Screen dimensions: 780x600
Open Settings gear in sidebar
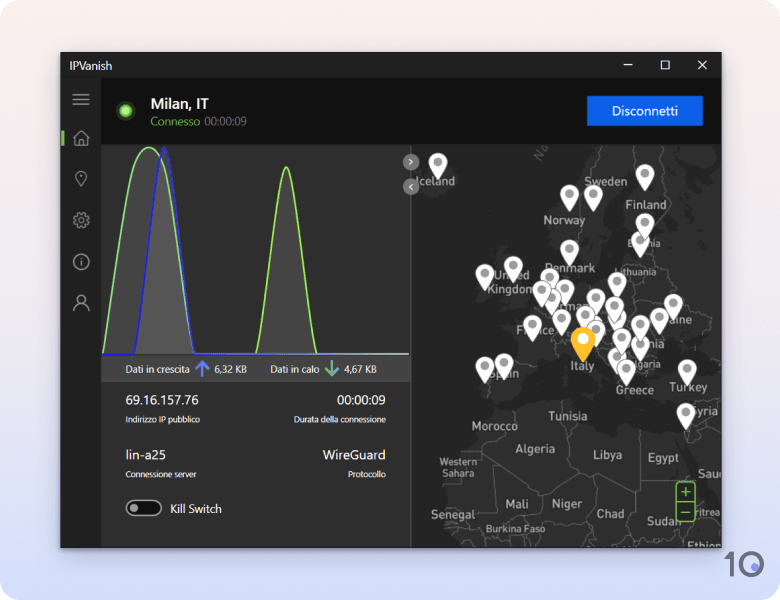(81, 220)
